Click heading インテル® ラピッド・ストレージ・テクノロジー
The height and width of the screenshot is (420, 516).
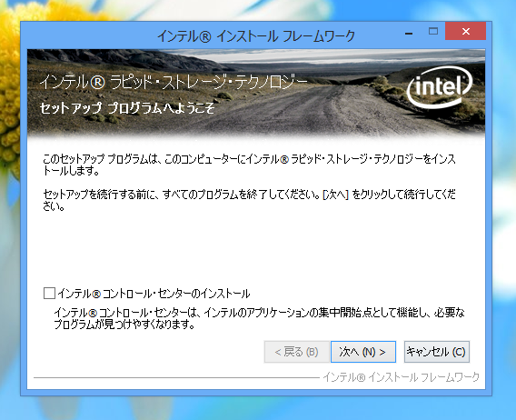(174, 82)
